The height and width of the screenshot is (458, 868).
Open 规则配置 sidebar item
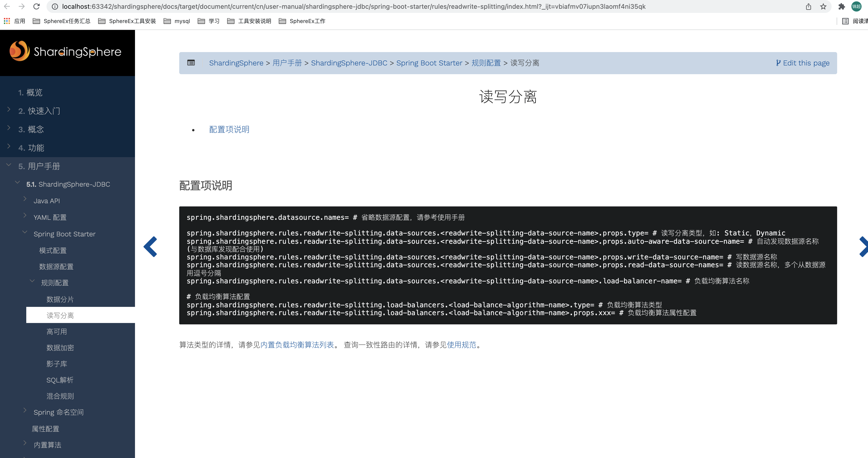[x=55, y=283]
